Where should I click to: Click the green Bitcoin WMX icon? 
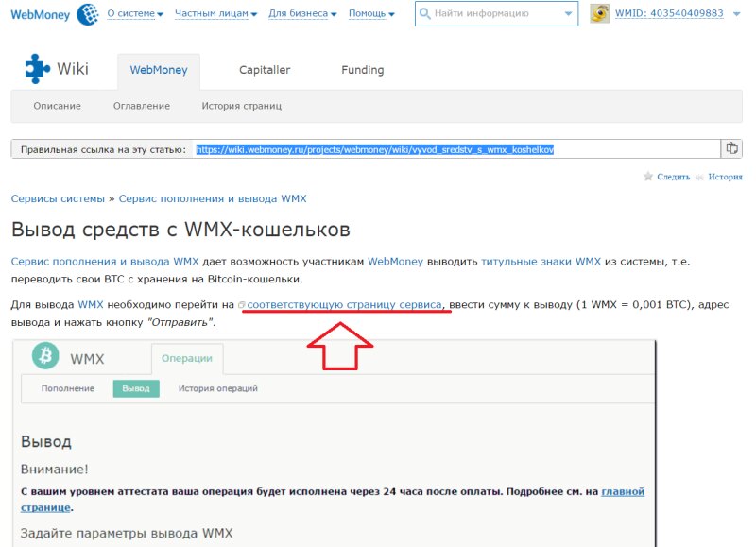click(x=45, y=357)
